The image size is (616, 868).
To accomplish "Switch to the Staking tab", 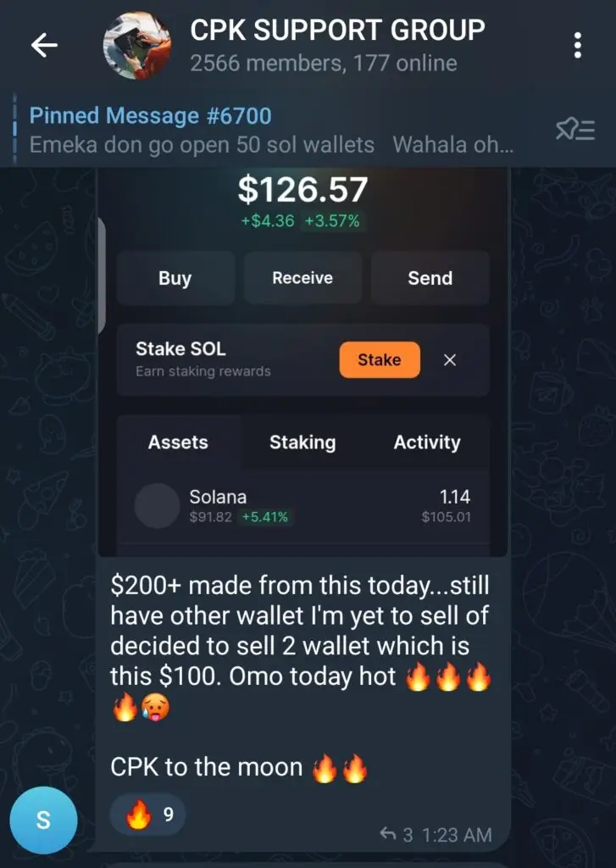I will [x=302, y=442].
